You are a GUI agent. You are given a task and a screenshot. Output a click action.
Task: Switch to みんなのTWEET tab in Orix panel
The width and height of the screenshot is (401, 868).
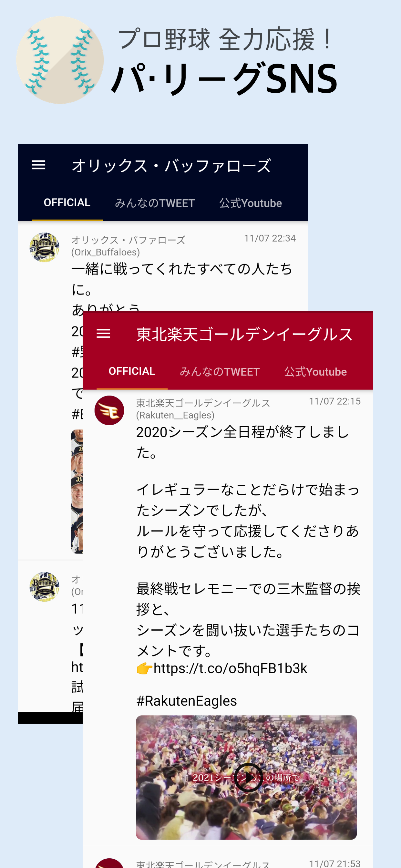[x=155, y=203]
